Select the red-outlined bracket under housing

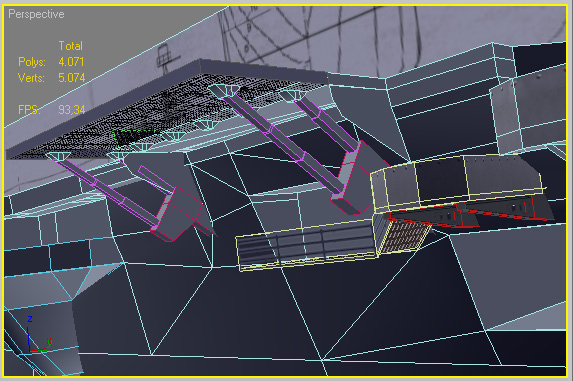(468, 214)
